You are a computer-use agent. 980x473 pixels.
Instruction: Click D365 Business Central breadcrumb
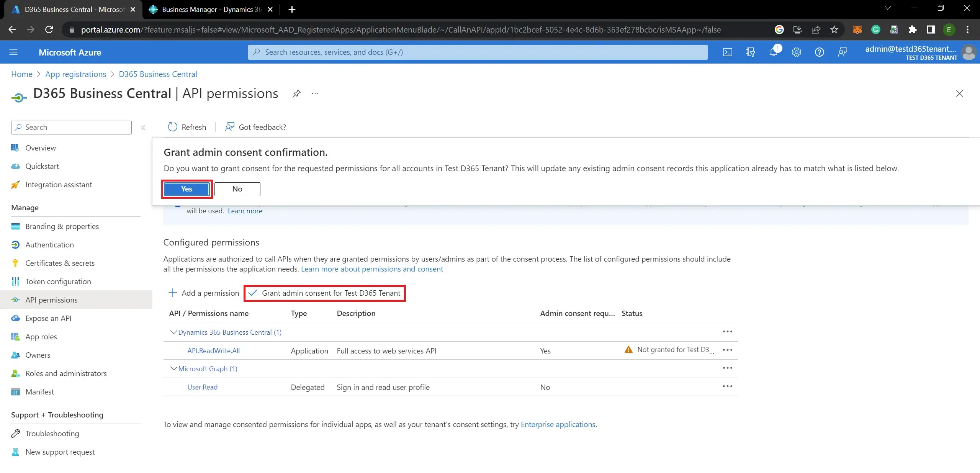coord(158,74)
